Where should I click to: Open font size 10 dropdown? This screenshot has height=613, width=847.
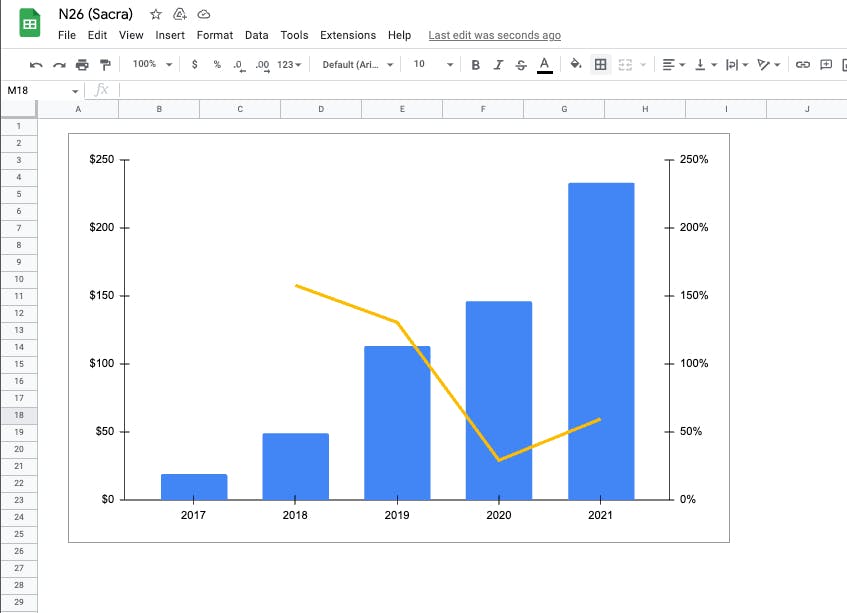[433, 64]
